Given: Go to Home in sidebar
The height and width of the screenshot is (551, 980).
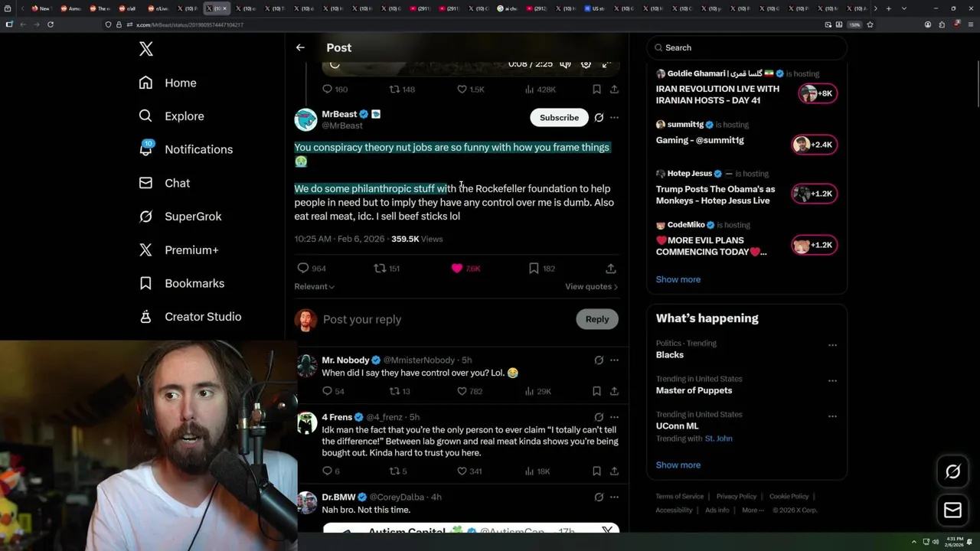Looking at the screenshot, I should click(168, 83).
